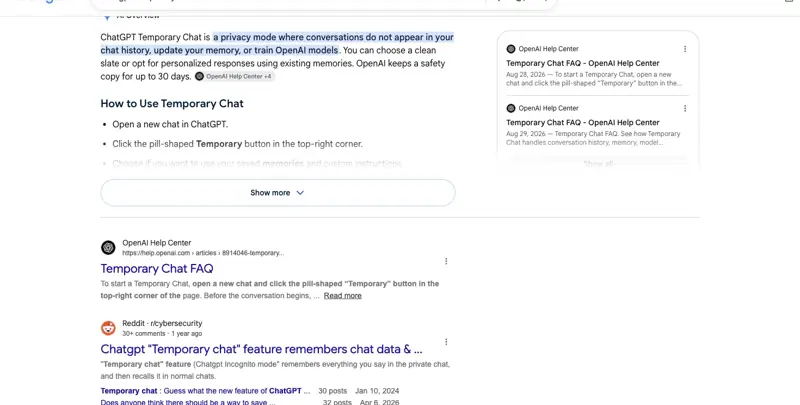Open options menu for Aug 29 source card
The height and width of the screenshot is (405, 800).
point(685,108)
